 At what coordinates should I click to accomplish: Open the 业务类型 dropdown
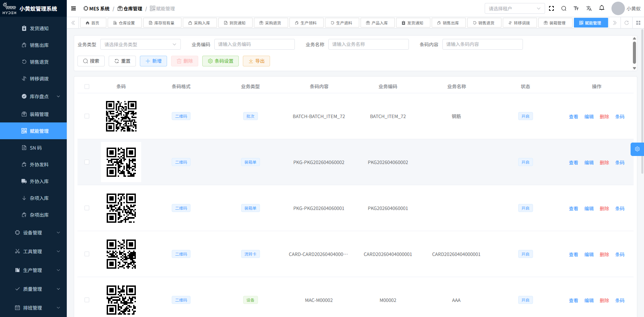tap(141, 44)
